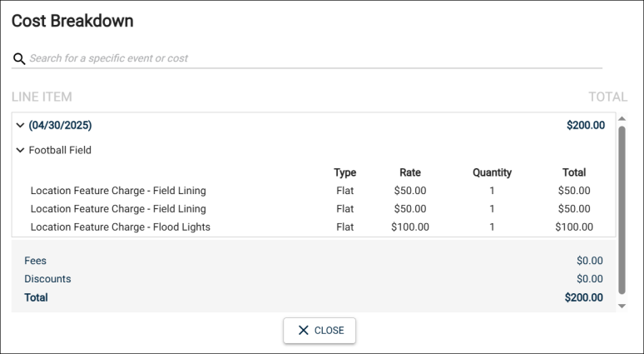644x354 pixels.
Task: Click the Fees summary line
Action: pyautogui.click(x=36, y=261)
